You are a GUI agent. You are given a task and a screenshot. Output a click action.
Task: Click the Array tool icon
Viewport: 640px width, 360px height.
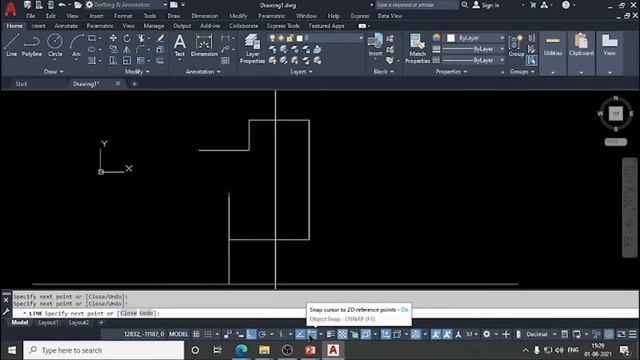point(140,60)
